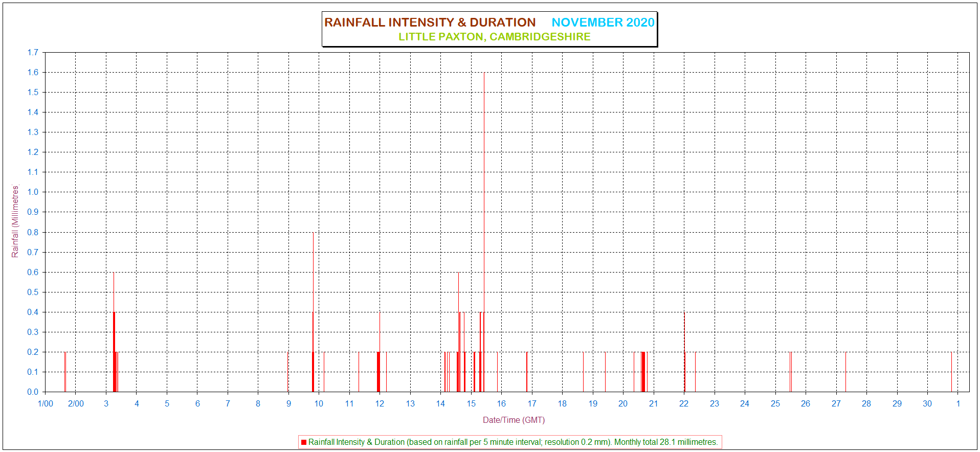980x452 pixels.
Task: Click the y-axis value 0.4
Action: pyautogui.click(x=33, y=312)
